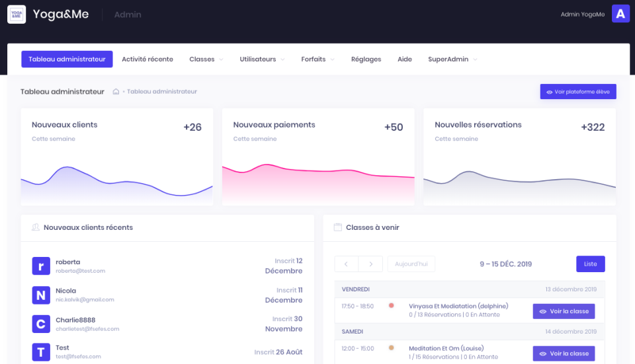Click the 14 décembre 2019 date label
The height and width of the screenshot is (364, 635).
click(571, 332)
